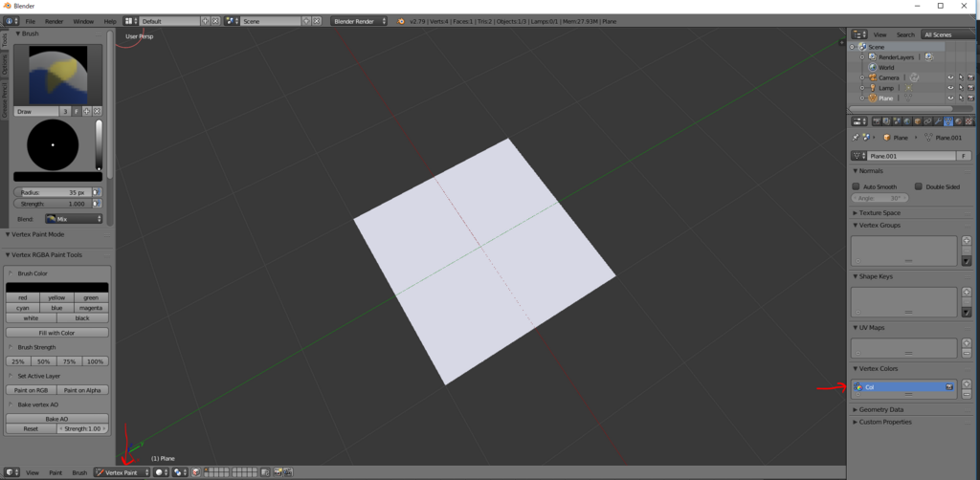Click the OpenGL render active viewport icon
Viewport: 980px width, 480px height.
click(278, 472)
